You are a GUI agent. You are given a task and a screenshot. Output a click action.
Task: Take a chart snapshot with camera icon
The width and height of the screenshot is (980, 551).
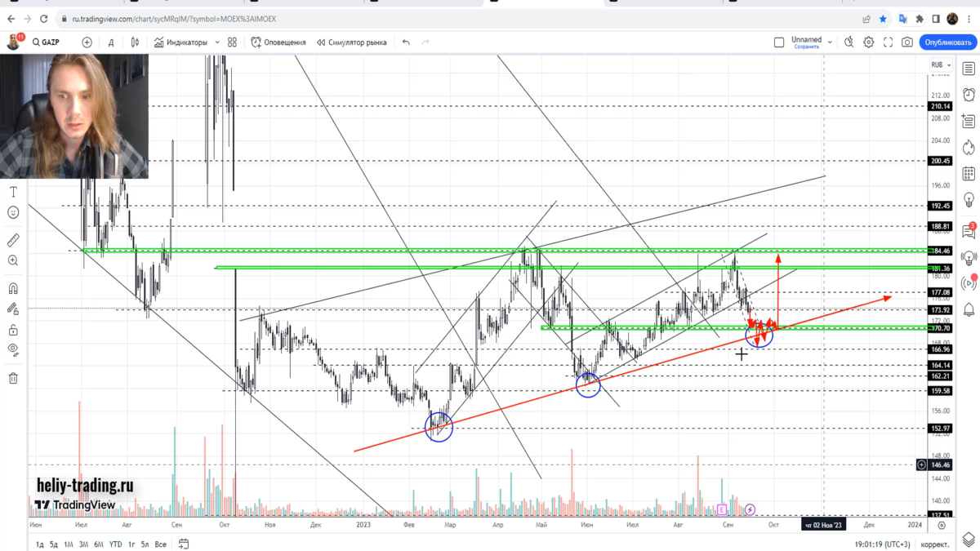coord(907,42)
